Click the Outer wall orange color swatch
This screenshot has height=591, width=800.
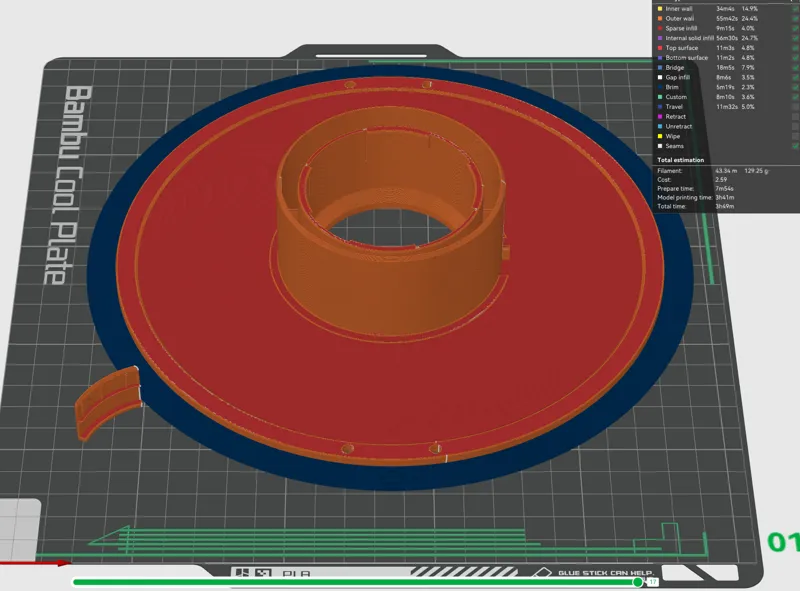click(660, 18)
